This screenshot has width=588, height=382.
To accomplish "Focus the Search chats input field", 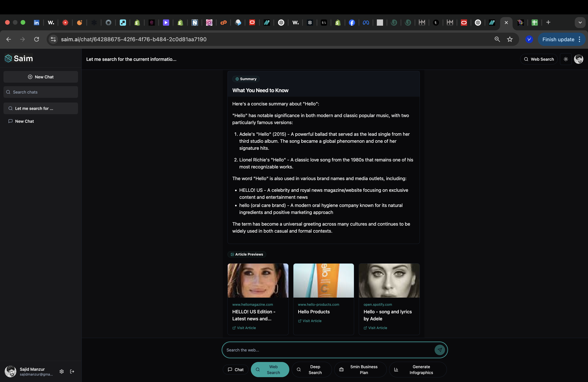I will click(41, 92).
